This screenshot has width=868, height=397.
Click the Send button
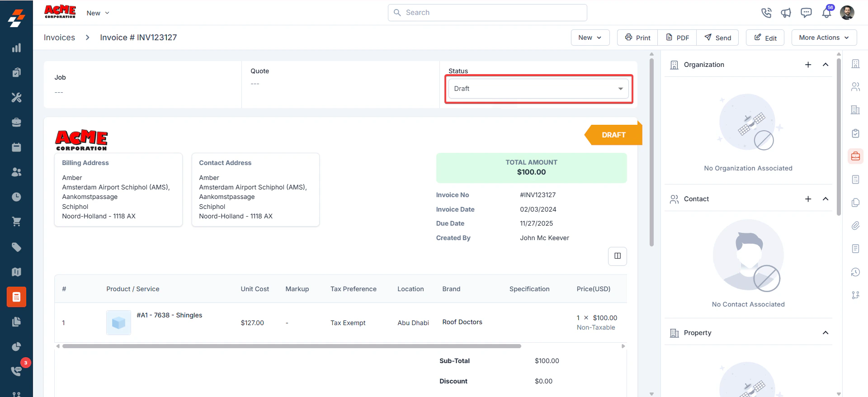click(x=717, y=38)
